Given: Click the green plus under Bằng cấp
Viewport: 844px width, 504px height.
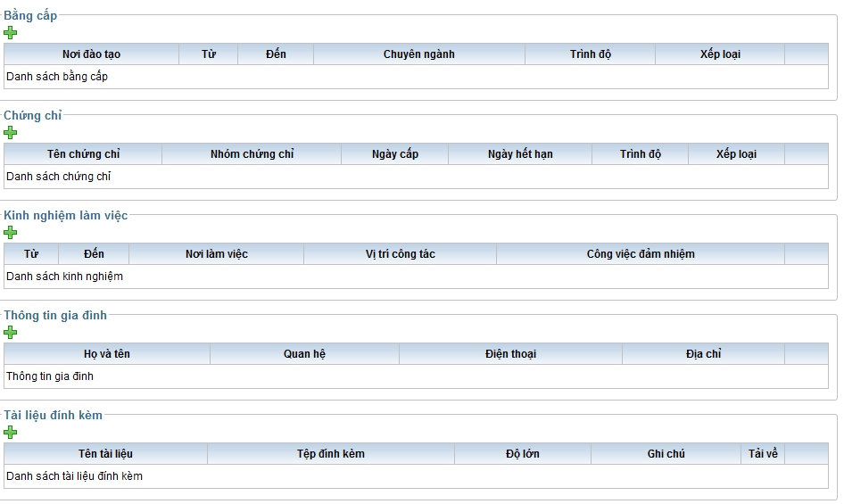Looking at the screenshot, I should point(11,33).
